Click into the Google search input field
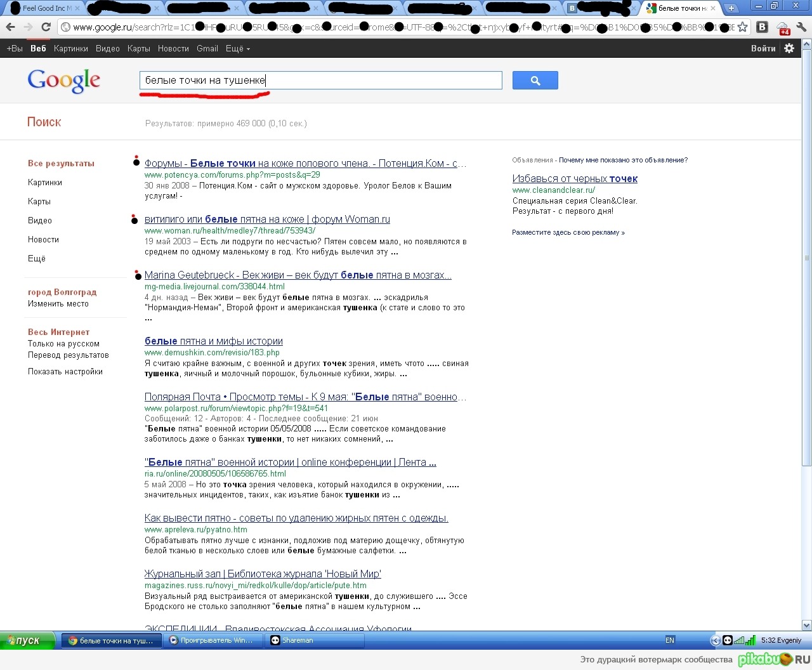Viewport: 812px width, 670px height. click(320, 80)
